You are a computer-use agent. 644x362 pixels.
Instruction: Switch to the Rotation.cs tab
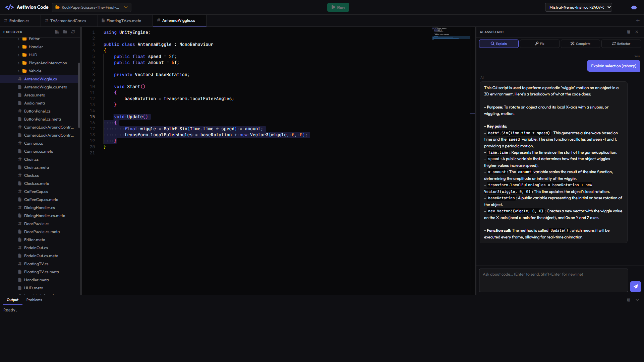19,20
